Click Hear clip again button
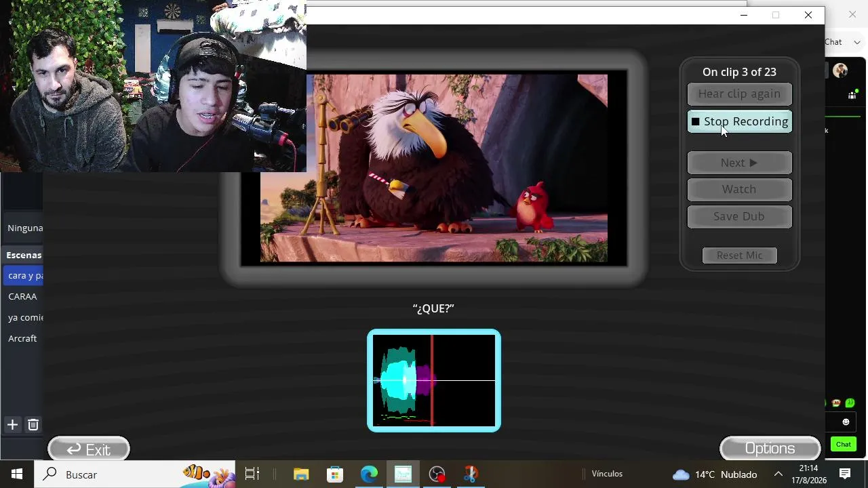Viewport: 868px width, 488px height. [x=739, y=94]
